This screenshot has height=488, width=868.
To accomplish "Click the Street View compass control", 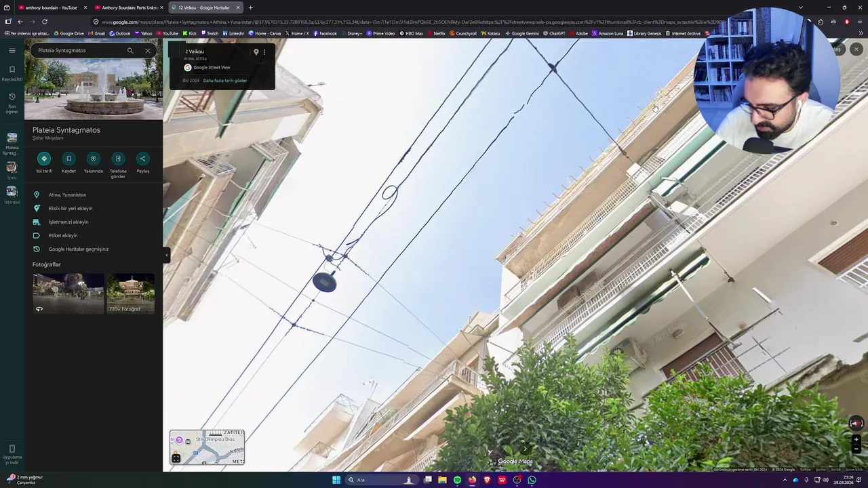I will (x=856, y=423).
